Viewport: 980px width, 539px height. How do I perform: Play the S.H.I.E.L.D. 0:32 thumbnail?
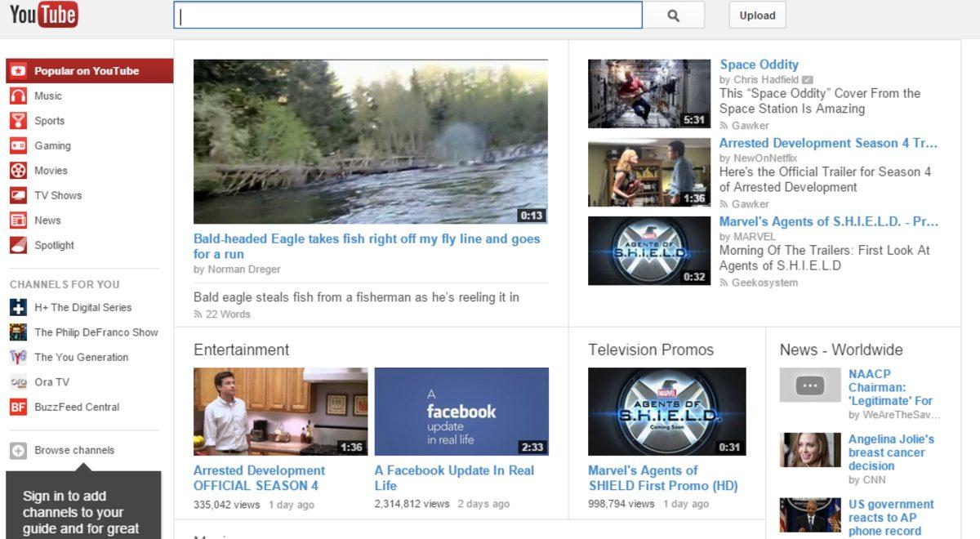click(649, 251)
